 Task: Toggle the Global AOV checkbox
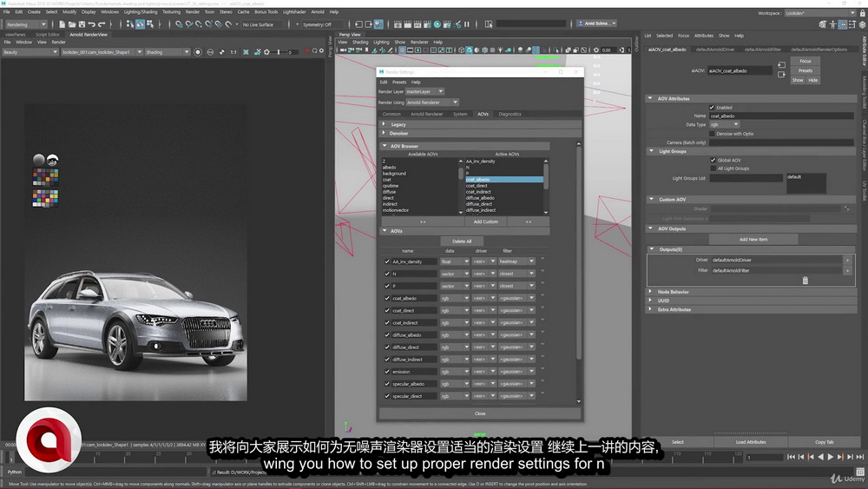point(713,160)
